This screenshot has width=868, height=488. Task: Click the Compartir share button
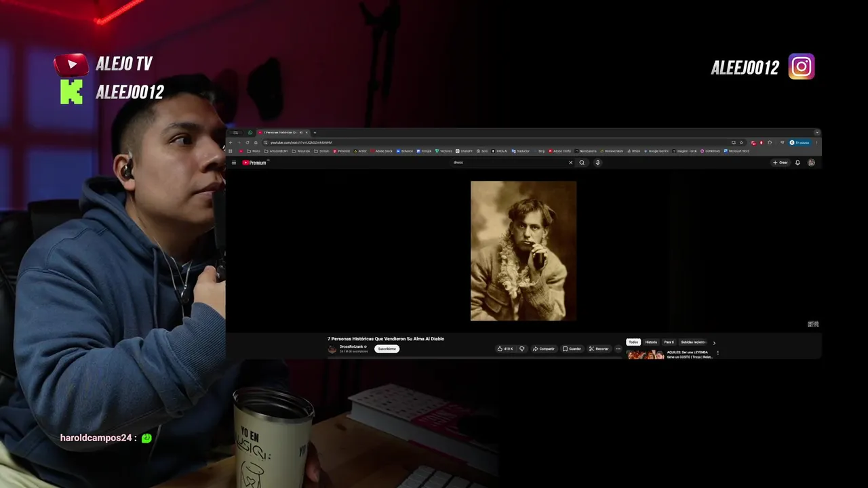(x=544, y=349)
